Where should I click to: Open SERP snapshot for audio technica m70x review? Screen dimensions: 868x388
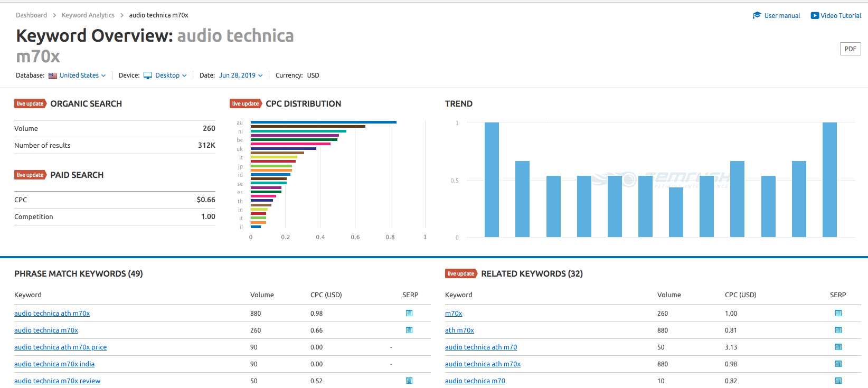click(409, 381)
